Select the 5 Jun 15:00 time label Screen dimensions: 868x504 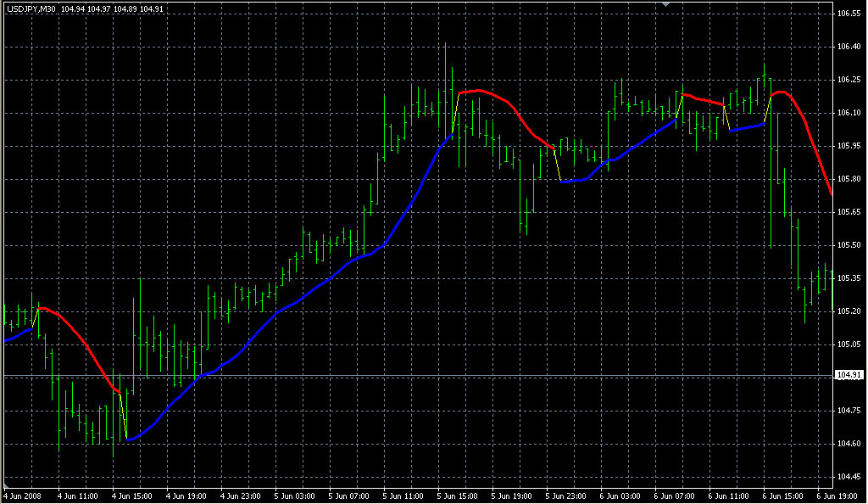[457, 496]
